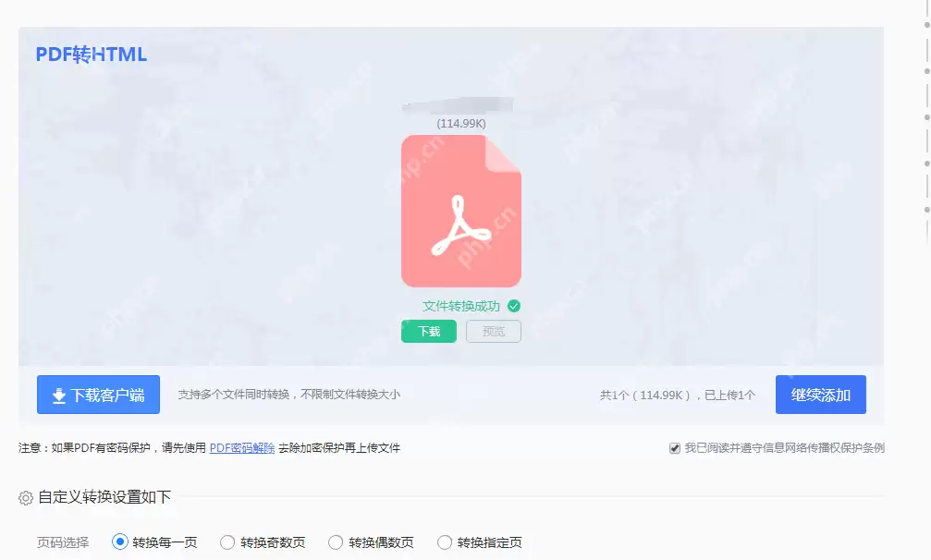
Task: Select the 转换偶数页 radio option
Action: click(x=336, y=542)
